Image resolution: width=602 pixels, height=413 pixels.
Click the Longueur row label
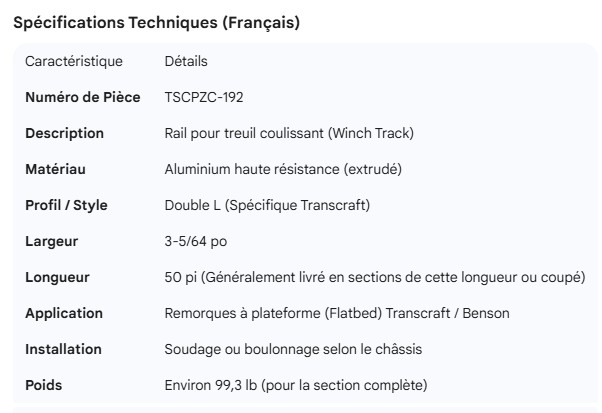(x=57, y=278)
